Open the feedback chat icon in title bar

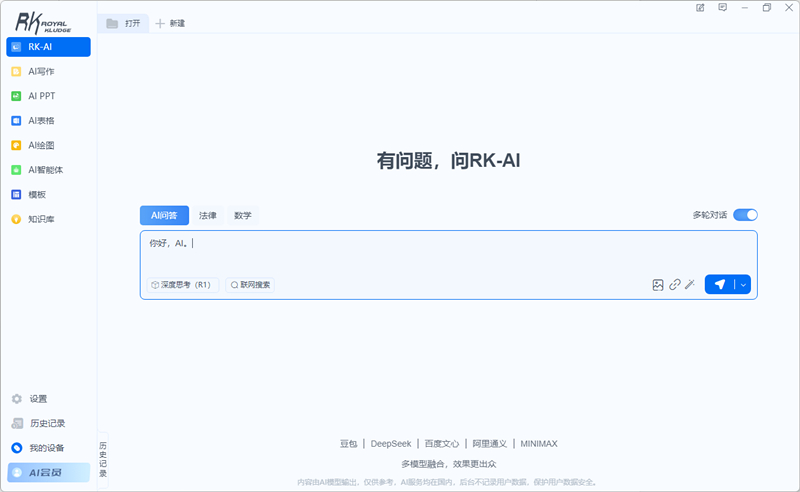(722, 8)
